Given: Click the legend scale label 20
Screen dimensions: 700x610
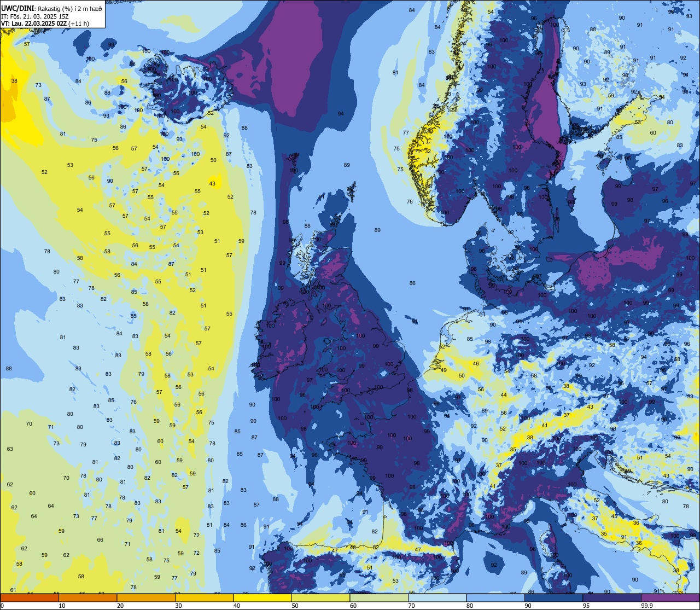Looking at the screenshot, I should click(x=120, y=606).
